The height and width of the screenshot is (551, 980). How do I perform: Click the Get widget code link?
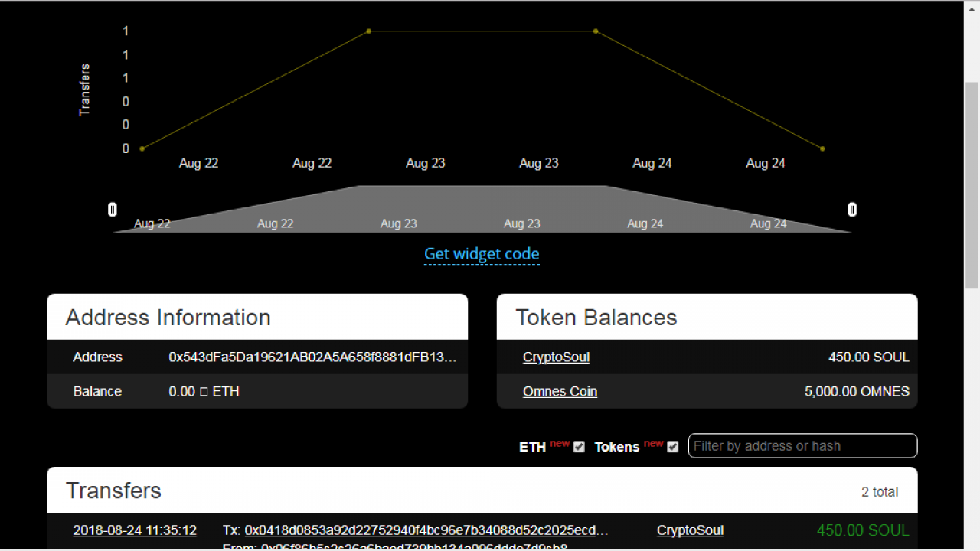coord(482,254)
